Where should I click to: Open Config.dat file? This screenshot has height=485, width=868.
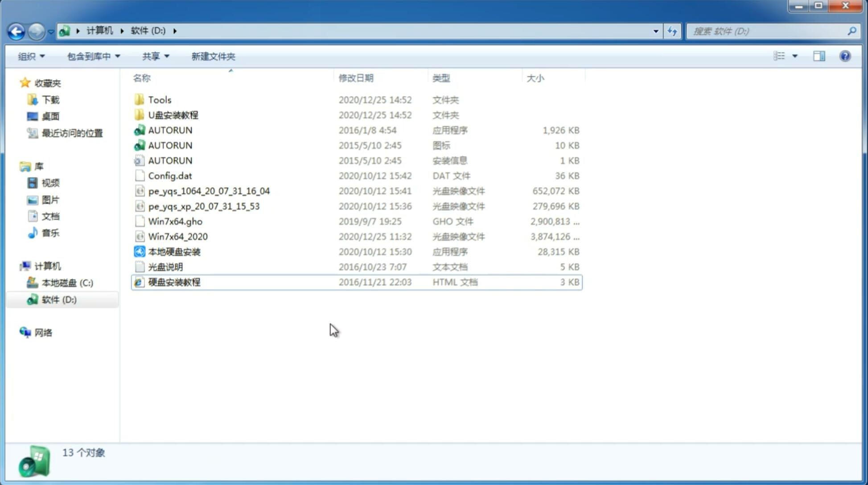point(170,175)
